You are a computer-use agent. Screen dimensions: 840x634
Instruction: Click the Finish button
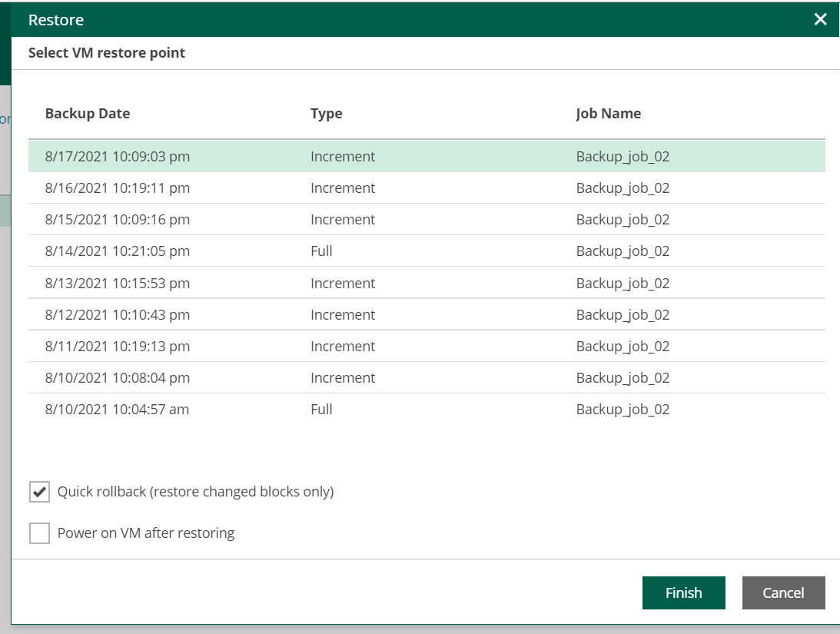pos(683,593)
